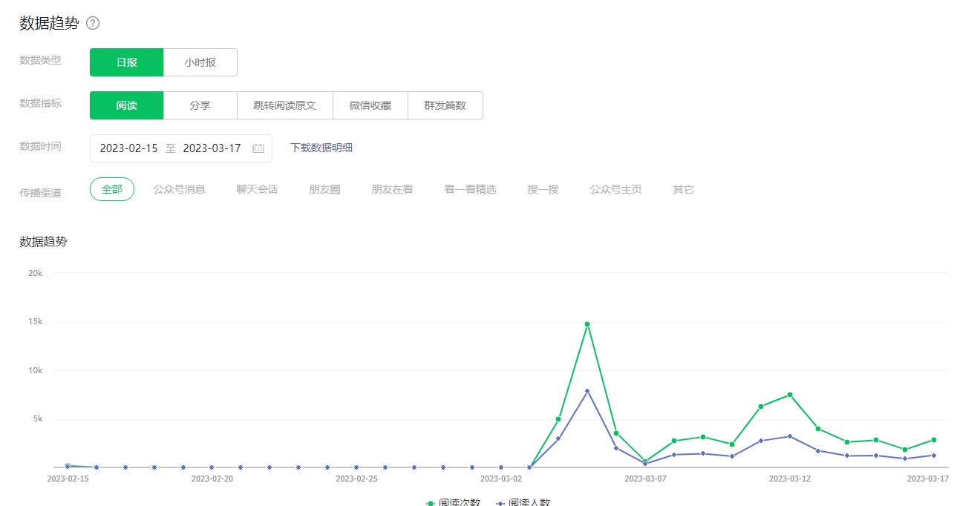Click green peak point near 15k
The height and width of the screenshot is (506, 980).
(587, 324)
